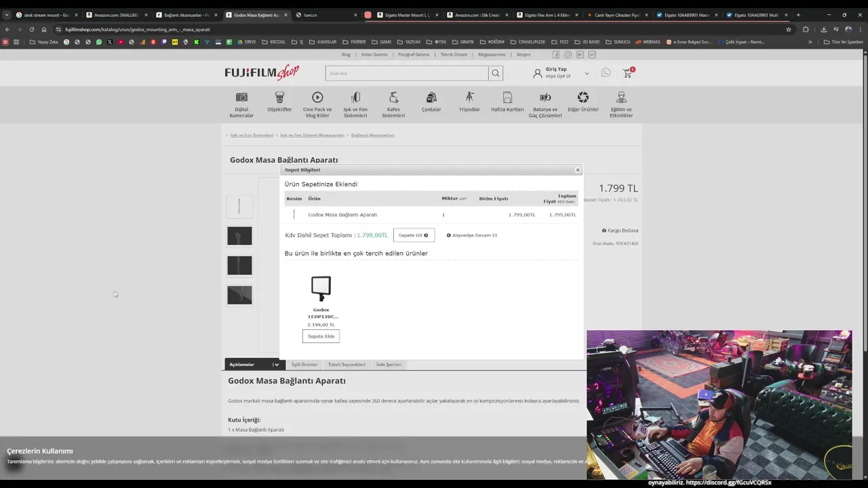Open the shopping cart icon
Viewport: 868px width, 488px height.
click(x=628, y=73)
